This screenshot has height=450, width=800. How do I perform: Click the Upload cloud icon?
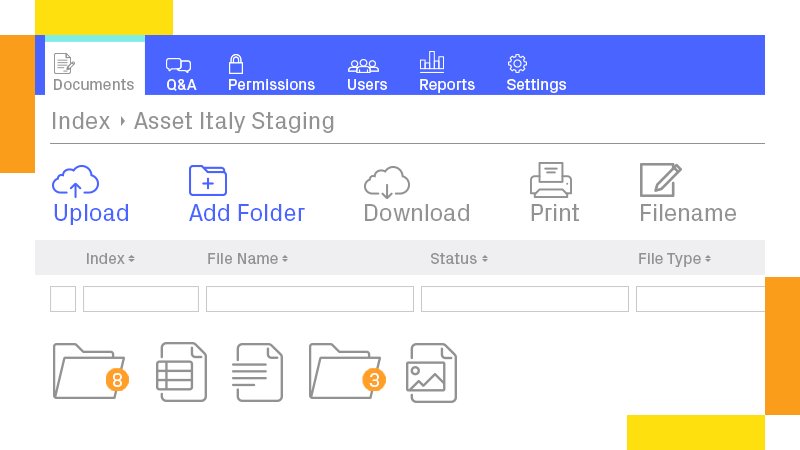tap(75, 181)
